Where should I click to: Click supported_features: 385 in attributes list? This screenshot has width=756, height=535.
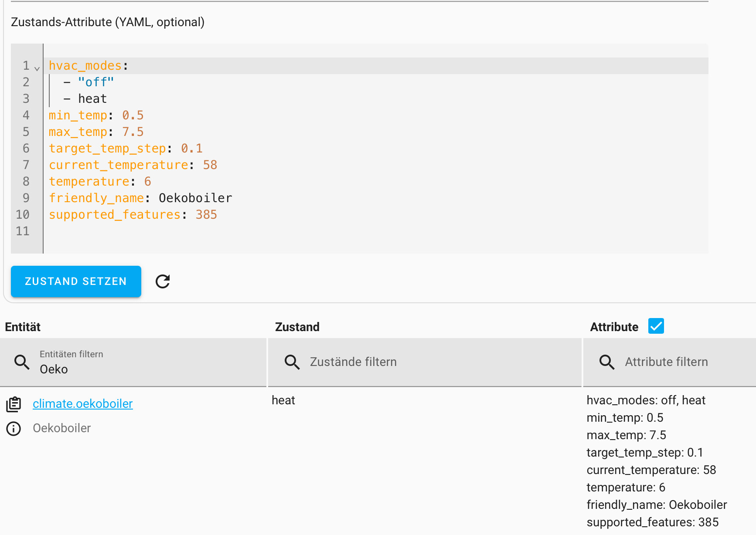(x=653, y=522)
